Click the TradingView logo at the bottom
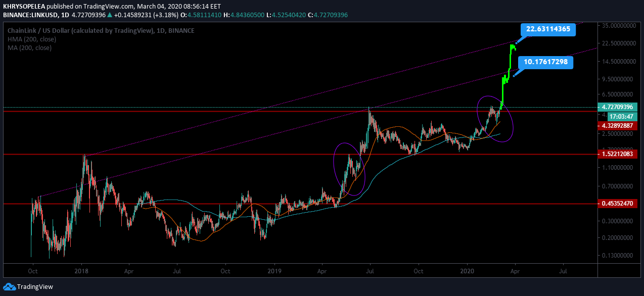This screenshot has height=296, width=644. pos(28,287)
